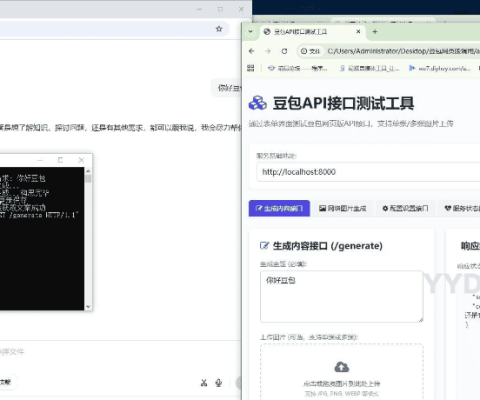The width and height of the screenshot is (480, 400).
Task: Click the console scrollbar up arrow
Action: [88, 171]
